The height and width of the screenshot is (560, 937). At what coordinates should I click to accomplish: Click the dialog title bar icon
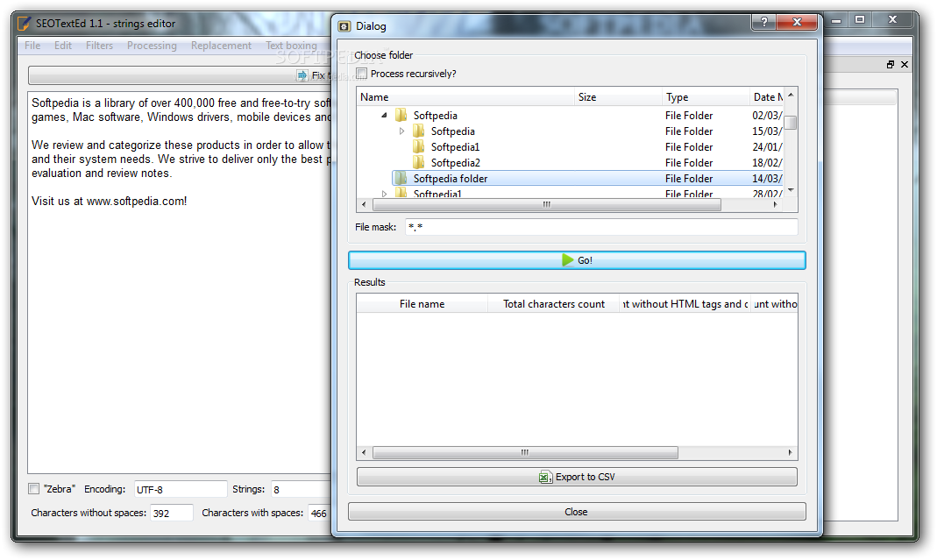pos(344,26)
